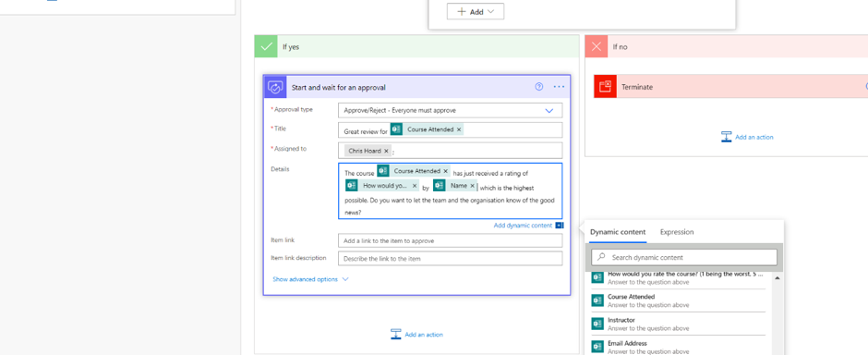Viewport: 868px width, 355px height.
Task: Insert Instructor dynamic content item
Action: (678, 324)
